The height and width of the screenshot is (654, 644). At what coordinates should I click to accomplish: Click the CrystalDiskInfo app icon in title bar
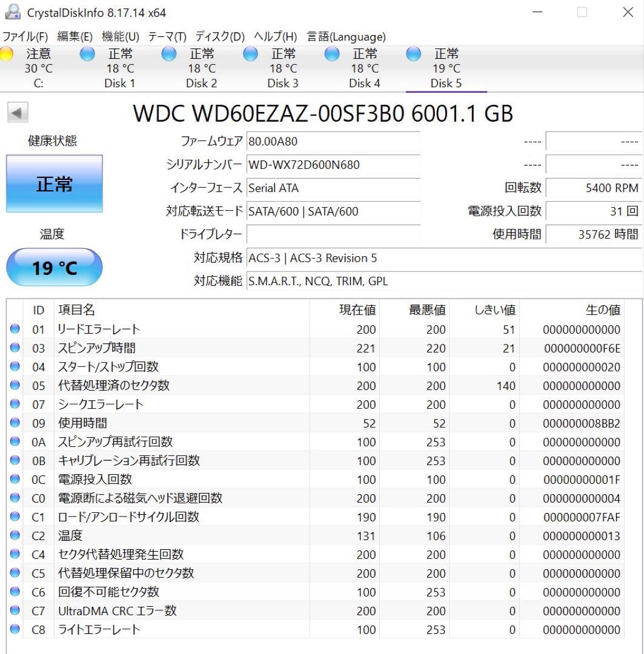pos(13,12)
